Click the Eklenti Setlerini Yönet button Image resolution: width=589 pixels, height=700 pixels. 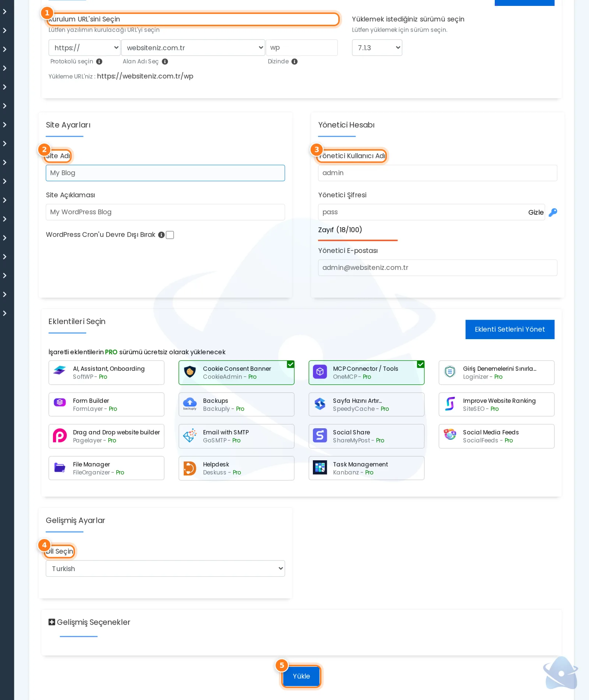(510, 330)
